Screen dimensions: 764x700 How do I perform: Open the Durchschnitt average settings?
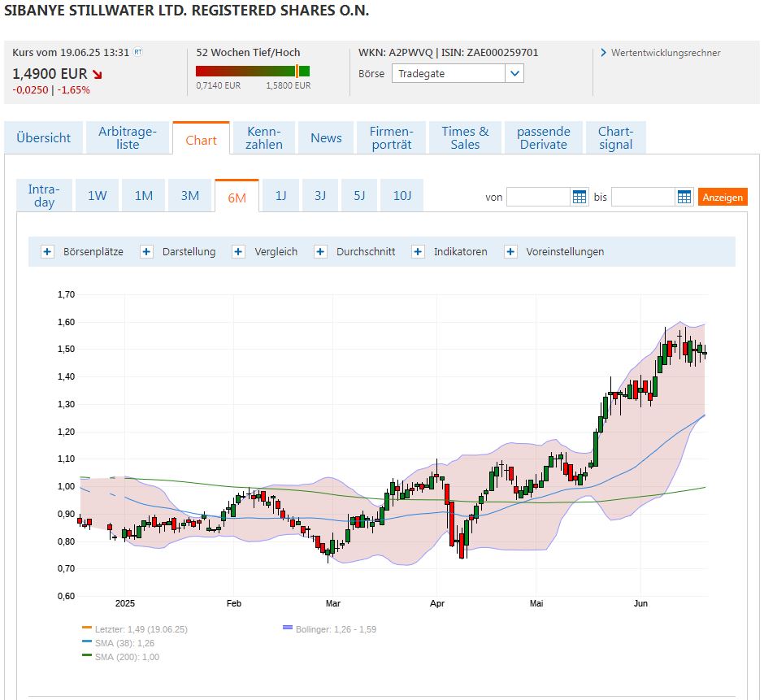pyautogui.click(x=320, y=251)
